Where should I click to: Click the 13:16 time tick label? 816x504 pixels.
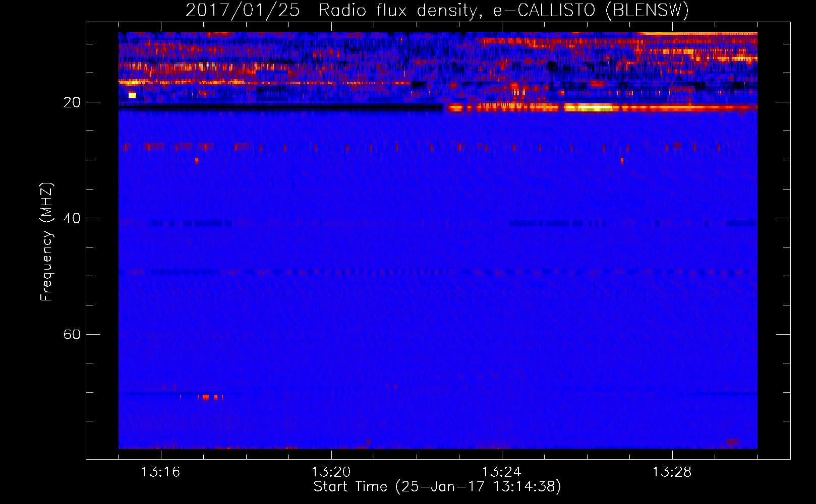click(160, 472)
